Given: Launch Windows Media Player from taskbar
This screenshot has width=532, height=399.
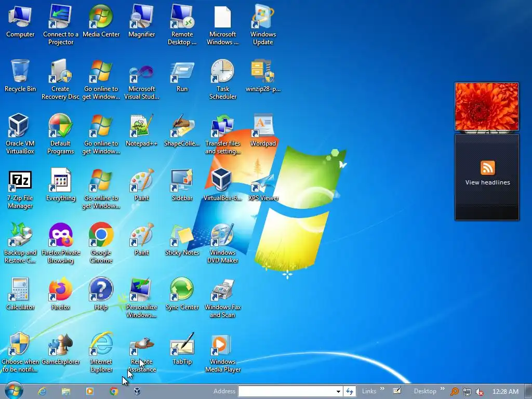Looking at the screenshot, I should pyautogui.click(x=89, y=391).
